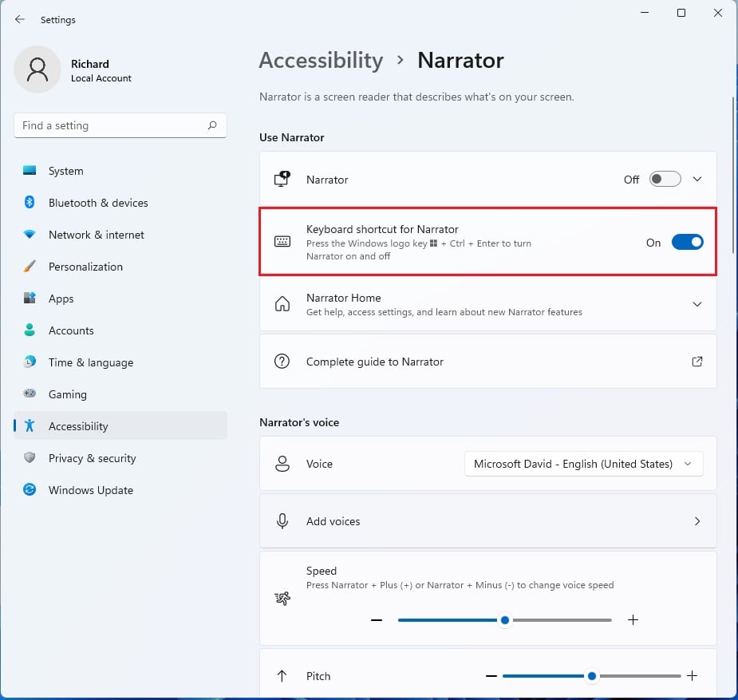Open Bluetooth & devices category
This screenshot has width=738, height=700.
click(120, 203)
